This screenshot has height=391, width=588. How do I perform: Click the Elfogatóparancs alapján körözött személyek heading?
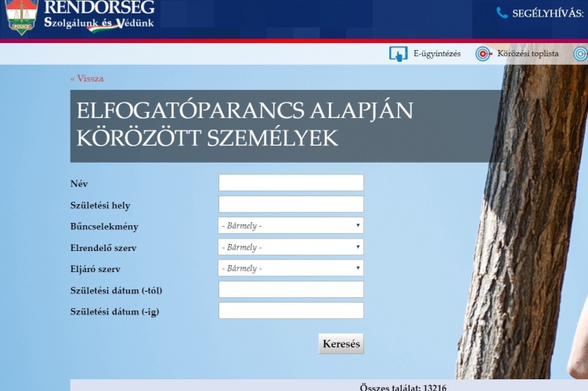(244, 124)
